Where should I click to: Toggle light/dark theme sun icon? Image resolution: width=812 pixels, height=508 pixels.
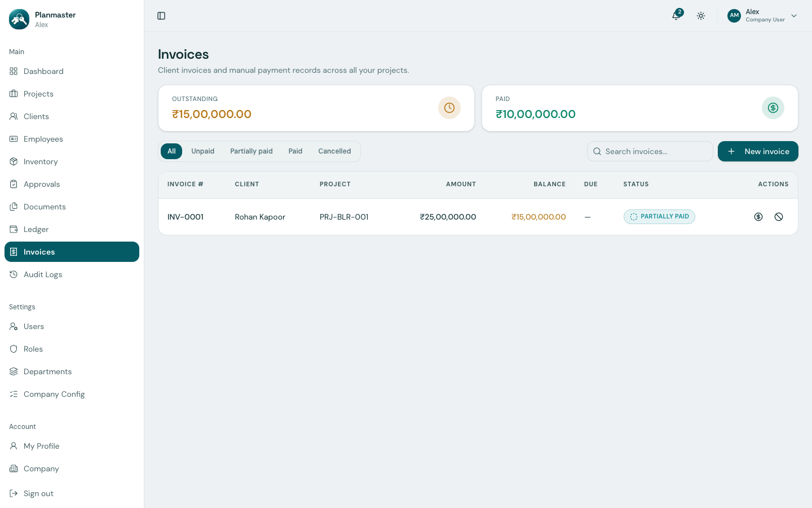pyautogui.click(x=701, y=16)
